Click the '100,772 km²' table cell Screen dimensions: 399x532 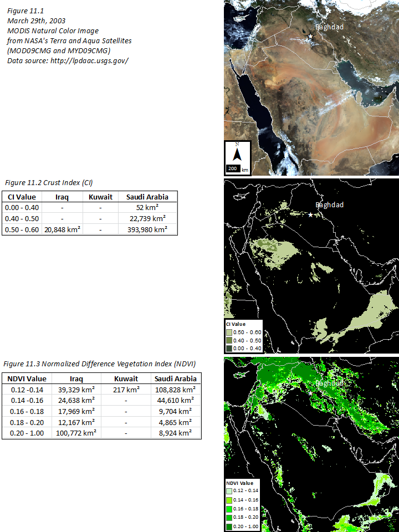pyautogui.click(x=76, y=433)
